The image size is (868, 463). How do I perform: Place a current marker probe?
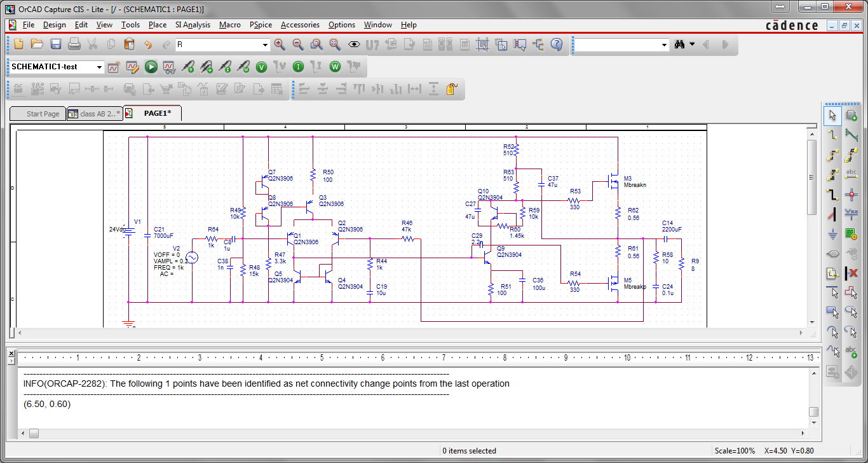click(x=224, y=67)
